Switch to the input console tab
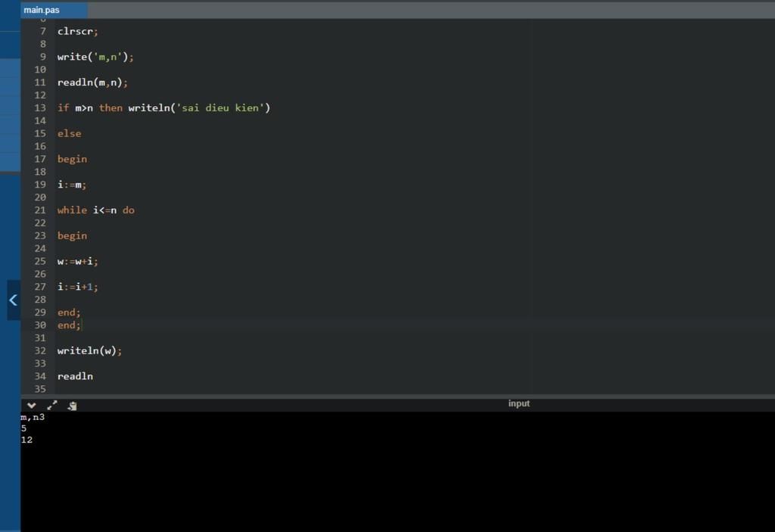775x532 pixels. pyautogui.click(x=518, y=403)
